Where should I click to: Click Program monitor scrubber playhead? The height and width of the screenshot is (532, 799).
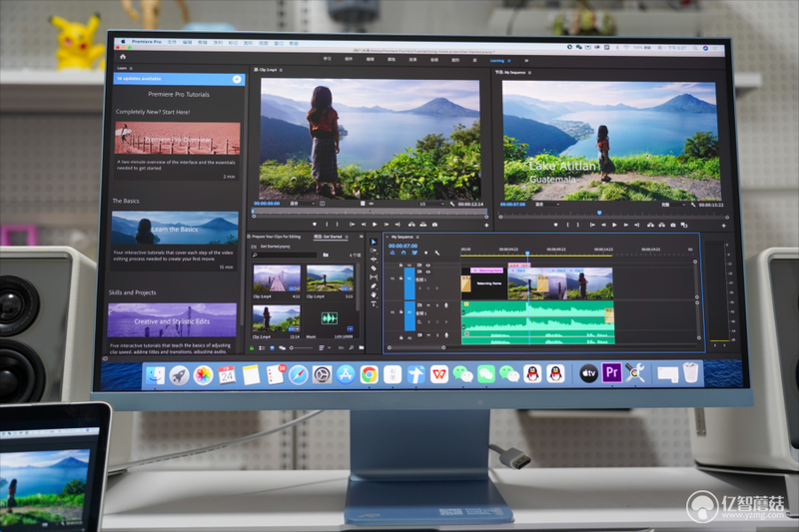click(x=599, y=213)
